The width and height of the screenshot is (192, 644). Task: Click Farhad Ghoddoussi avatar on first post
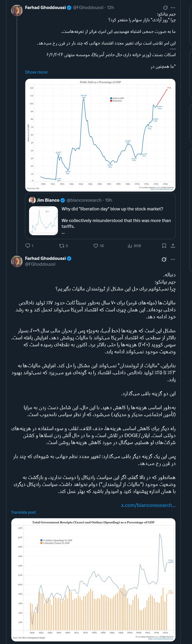[x=17, y=10]
